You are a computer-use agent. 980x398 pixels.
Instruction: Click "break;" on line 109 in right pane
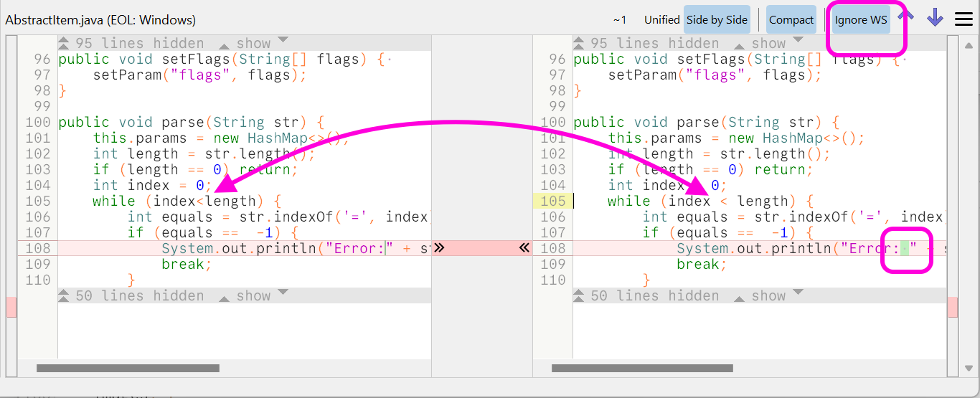click(702, 264)
